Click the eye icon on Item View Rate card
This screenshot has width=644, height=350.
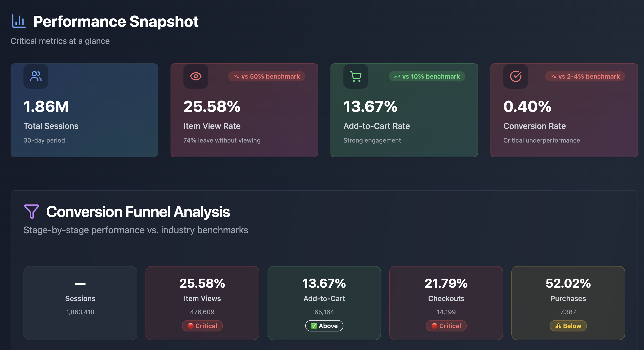(x=196, y=76)
